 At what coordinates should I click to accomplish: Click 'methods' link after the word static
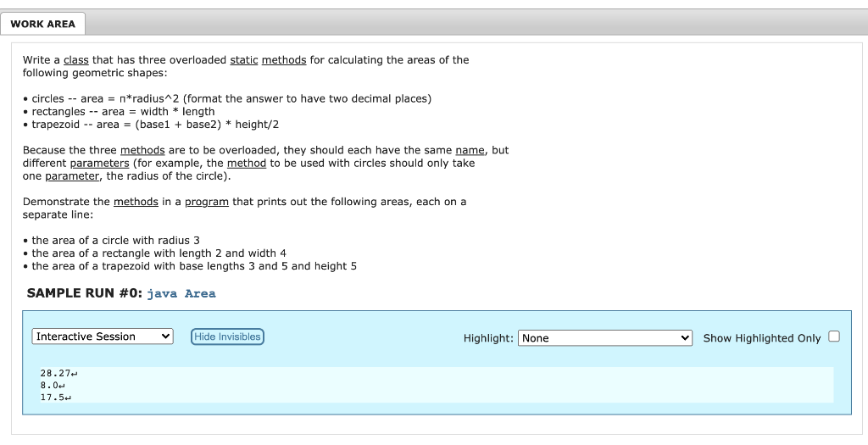point(284,60)
